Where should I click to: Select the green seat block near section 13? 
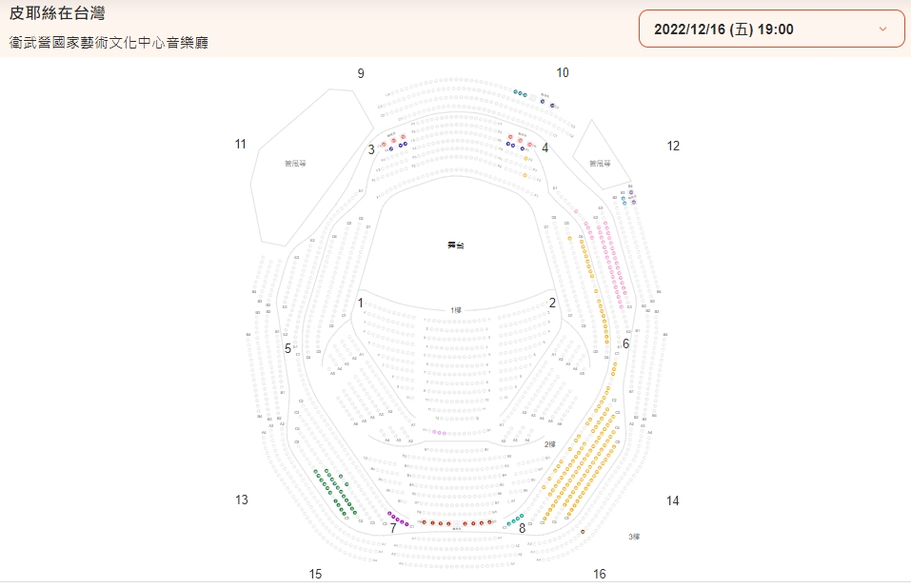tap(335, 492)
